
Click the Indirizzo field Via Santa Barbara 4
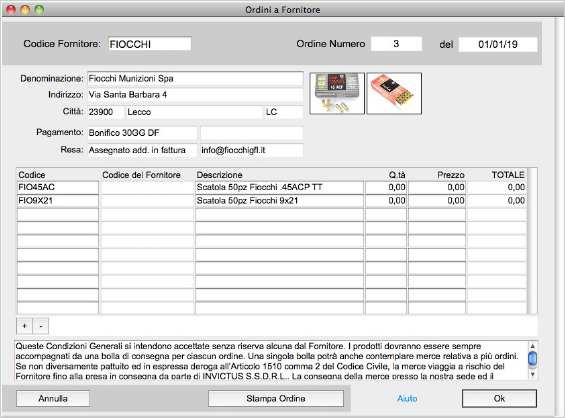click(x=195, y=95)
